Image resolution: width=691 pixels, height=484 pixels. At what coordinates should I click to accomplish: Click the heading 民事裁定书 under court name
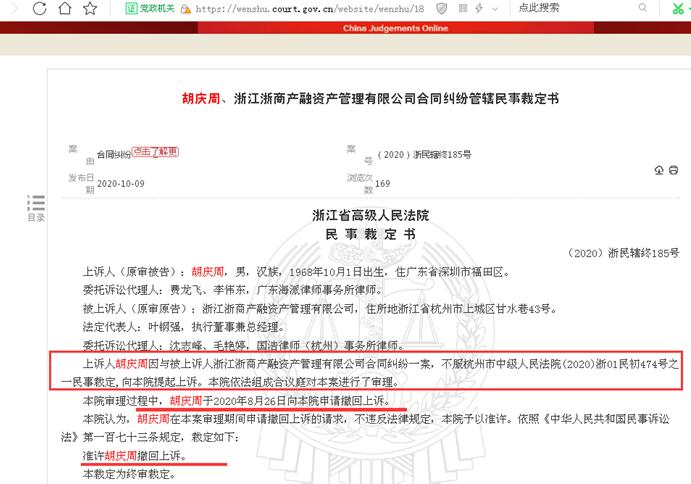(x=371, y=234)
